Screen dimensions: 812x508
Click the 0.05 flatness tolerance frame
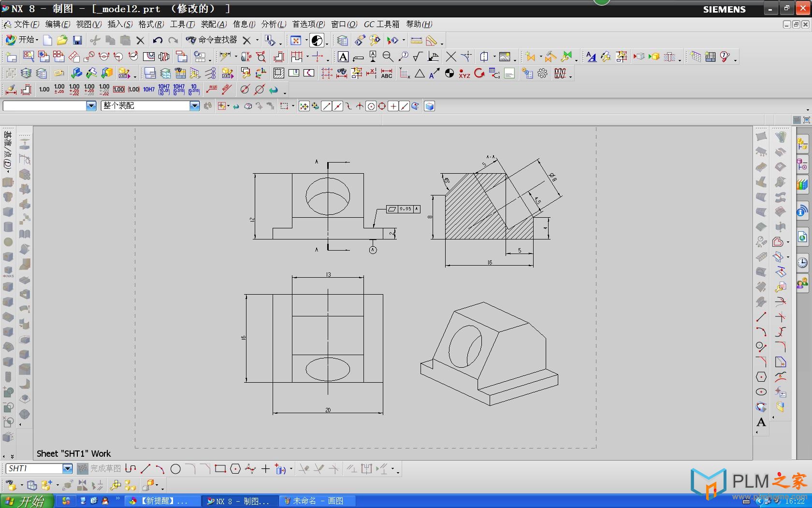click(x=403, y=209)
